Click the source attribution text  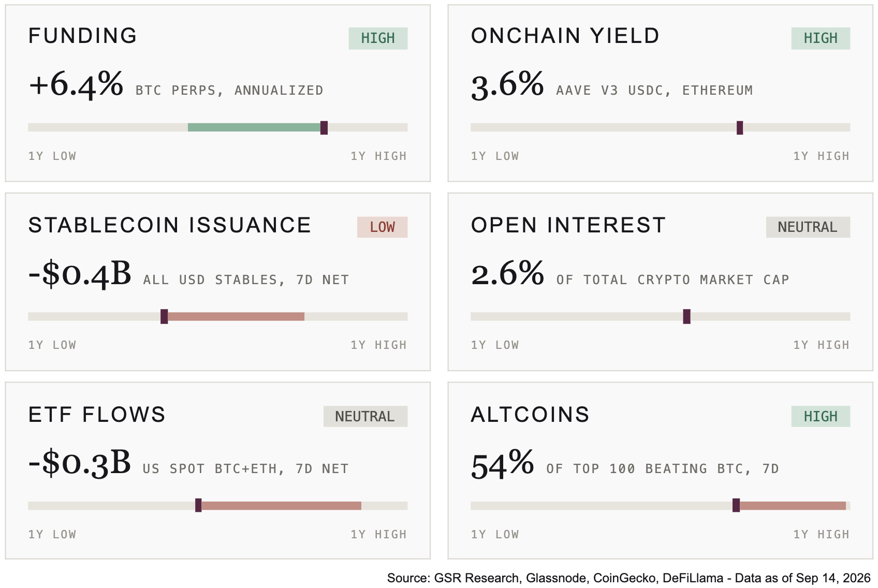point(628,578)
